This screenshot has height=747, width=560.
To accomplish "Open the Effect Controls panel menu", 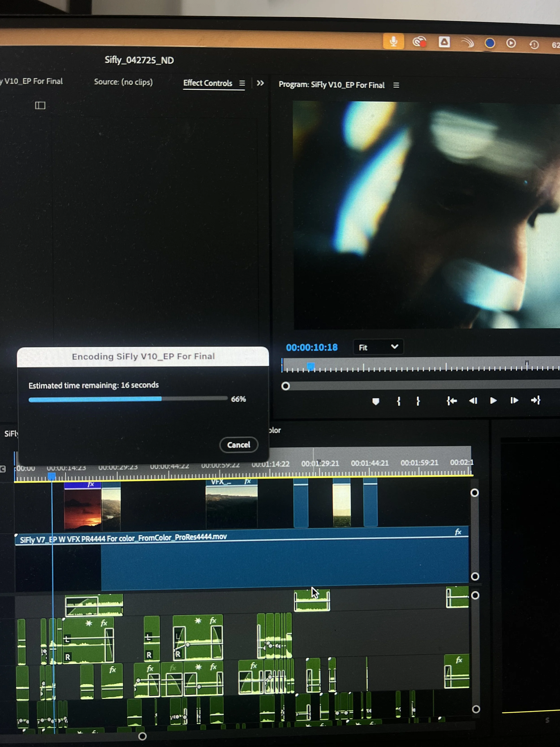I will point(242,83).
